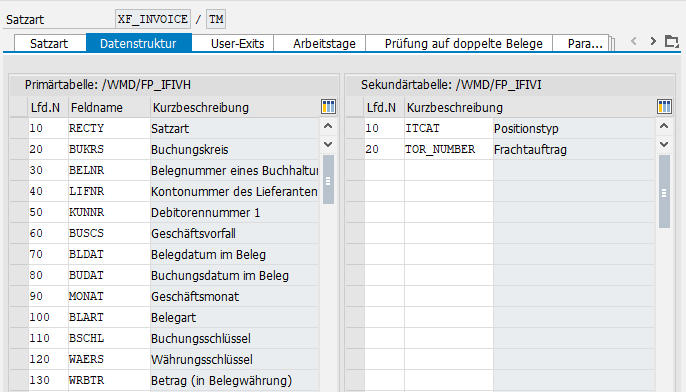Click secondary table vertical scrollbar handle
The image size is (686, 392).
click(664, 192)
